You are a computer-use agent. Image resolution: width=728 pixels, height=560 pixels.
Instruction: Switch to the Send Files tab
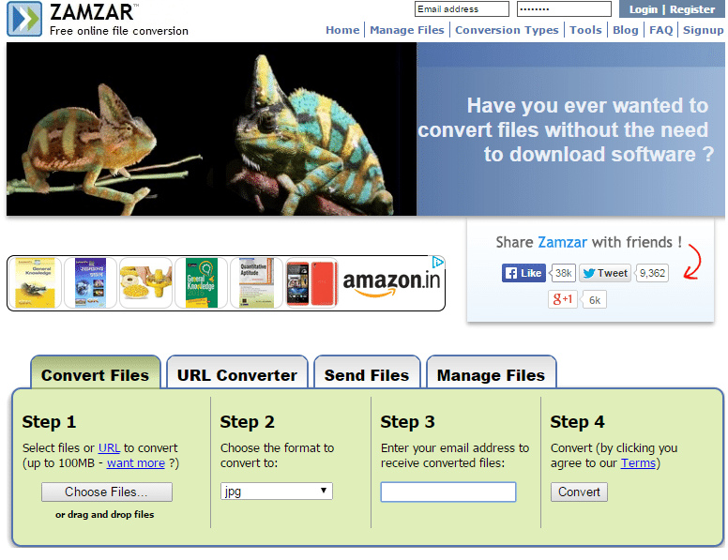pos(366,375)
